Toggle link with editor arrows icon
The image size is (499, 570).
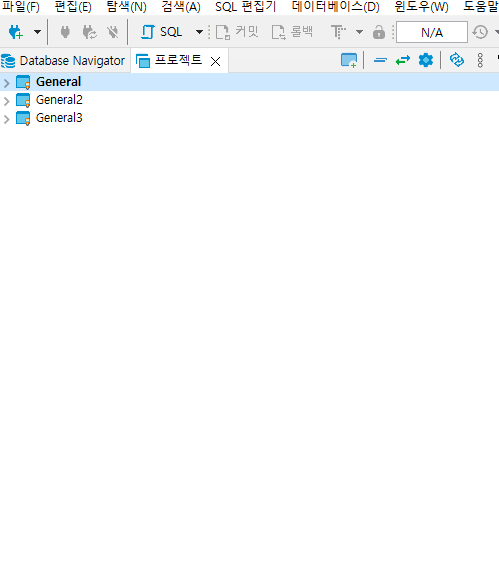(x=403, y=60)
